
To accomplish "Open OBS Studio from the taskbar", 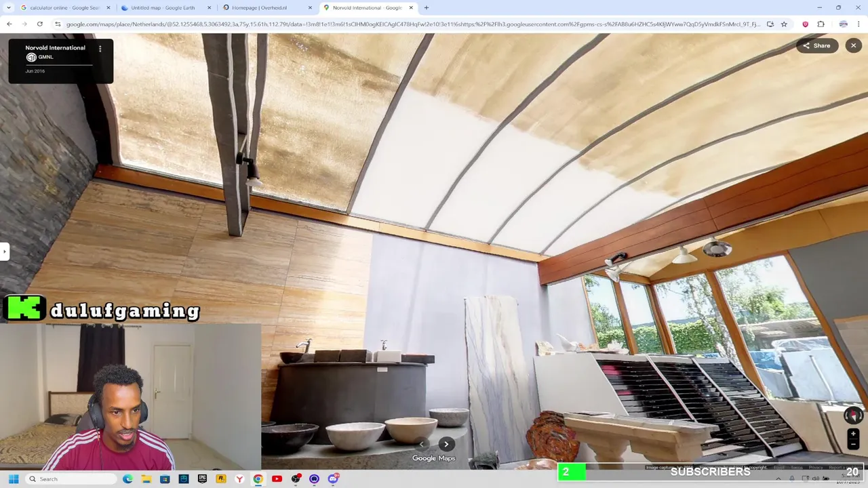I will (x=296, y=479).
